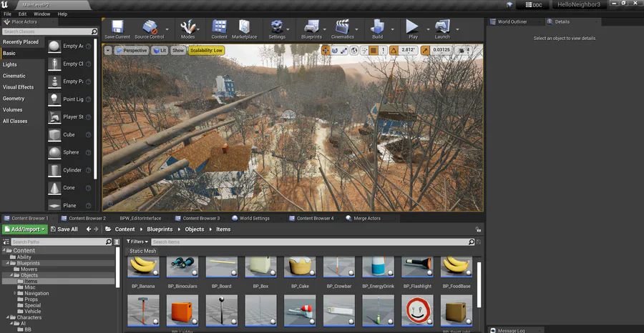Open the Cinematics clapperboard icon

[342, 26]
